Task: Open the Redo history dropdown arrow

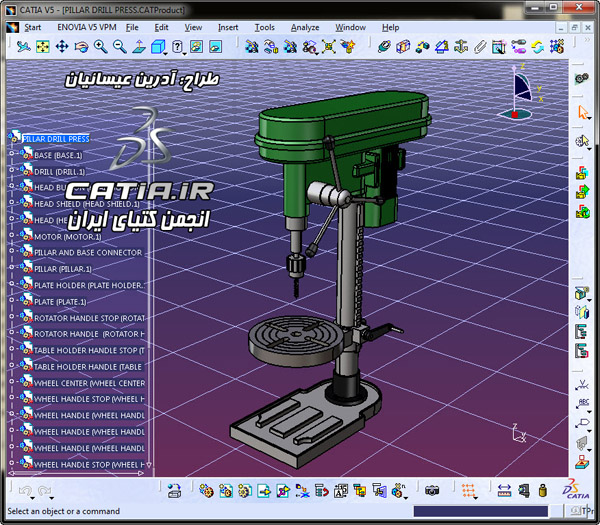Action: pos(52,498)
